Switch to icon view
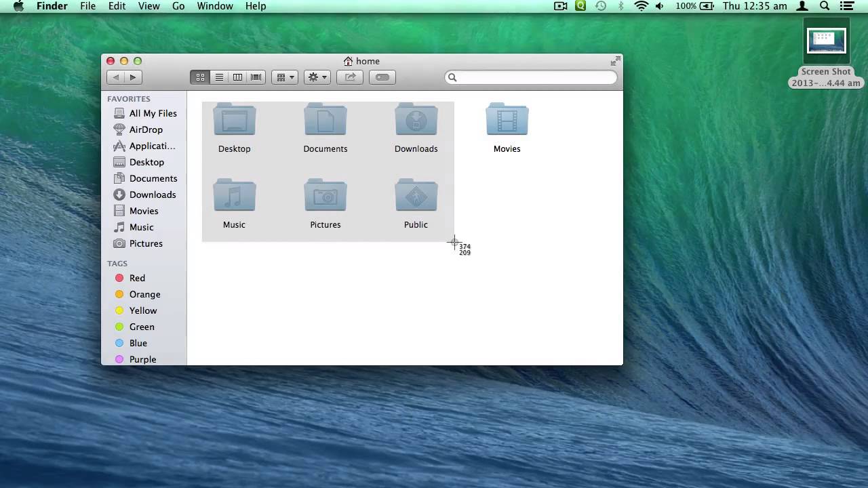868x488 pixels. tap(200, 77)
